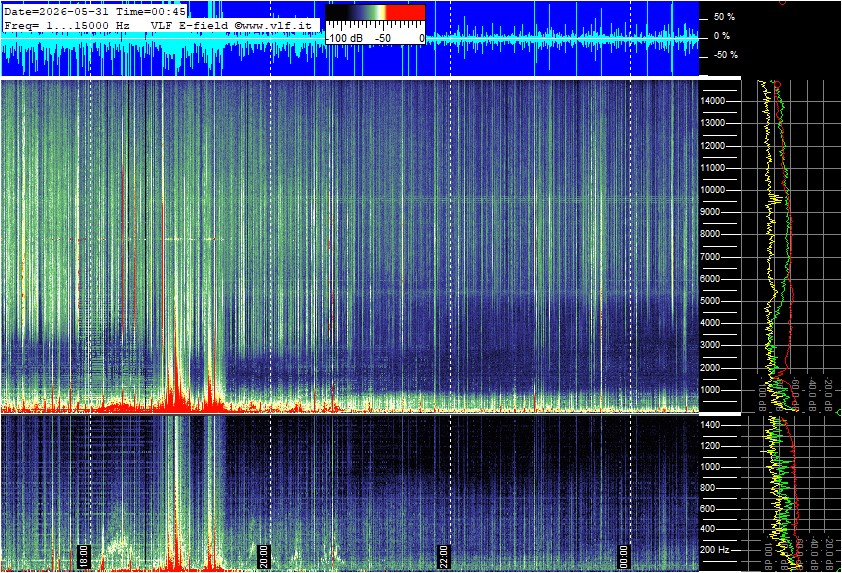Click the 4000 frequency label
This screenshot has height=573, width=842.
tap(710, 323)
